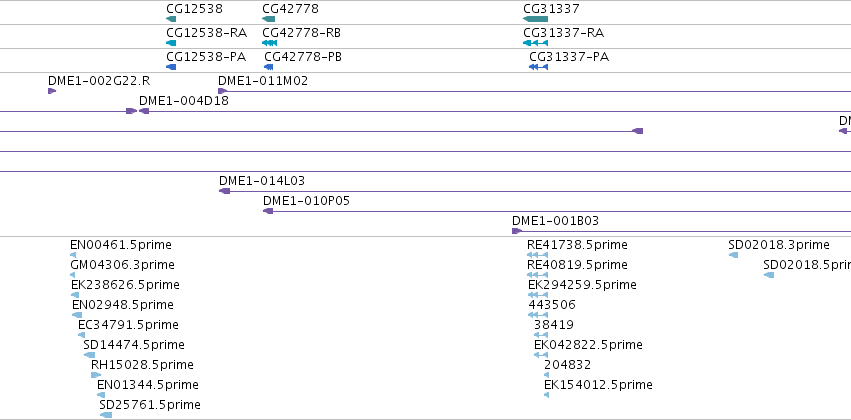Click the DME1-002G22.R label text

coord(99,81)
